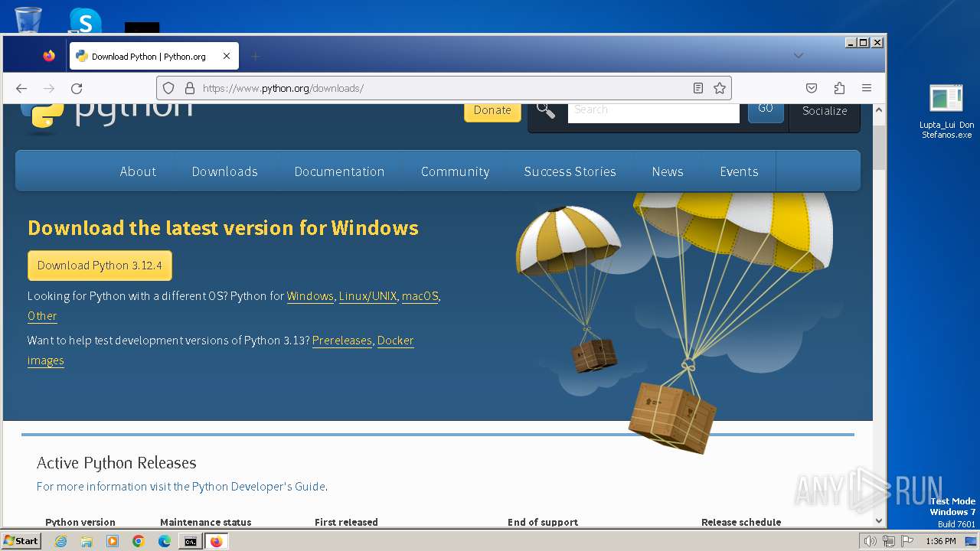Open the Prereleases link

(x=341, y=341)
